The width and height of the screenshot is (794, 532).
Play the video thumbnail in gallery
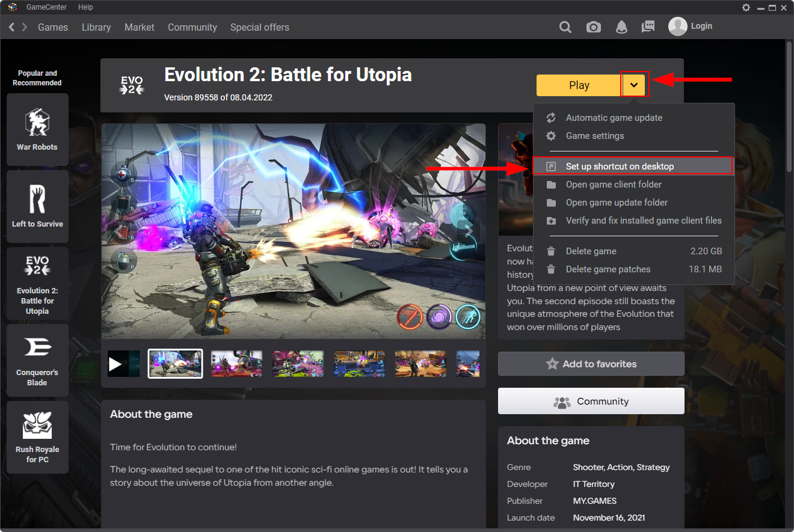[x=123, y=364]
